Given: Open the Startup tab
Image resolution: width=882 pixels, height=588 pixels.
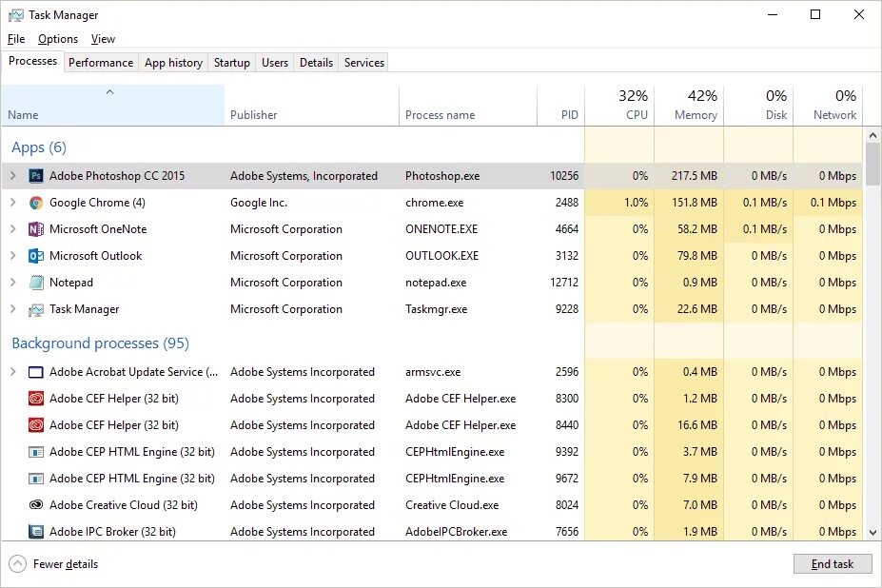Looking at the screenshot, I should click(x=232, y=63).
